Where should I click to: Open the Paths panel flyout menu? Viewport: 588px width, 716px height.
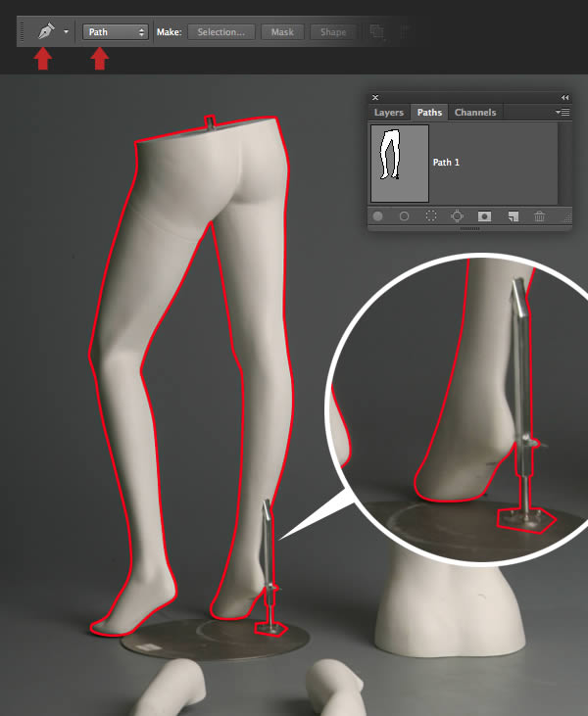563,112
